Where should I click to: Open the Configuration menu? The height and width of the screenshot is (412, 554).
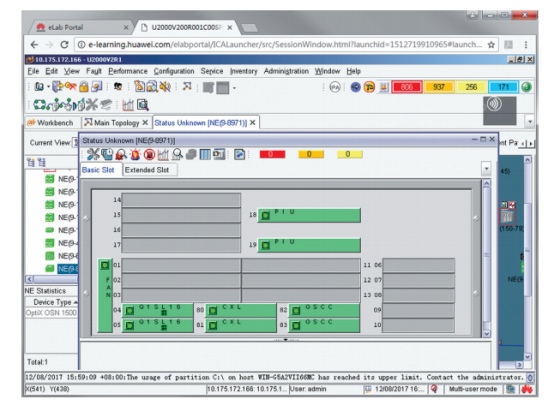174,71
